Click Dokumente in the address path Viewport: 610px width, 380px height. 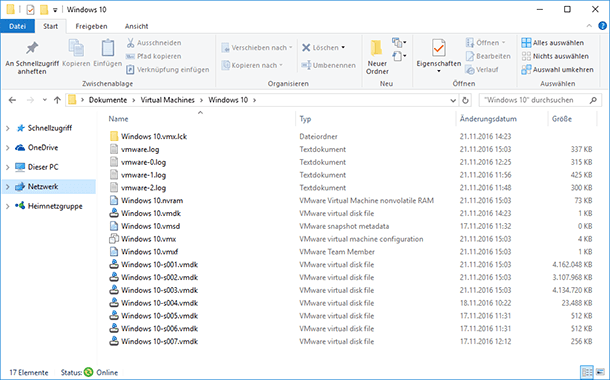(108, 100)
